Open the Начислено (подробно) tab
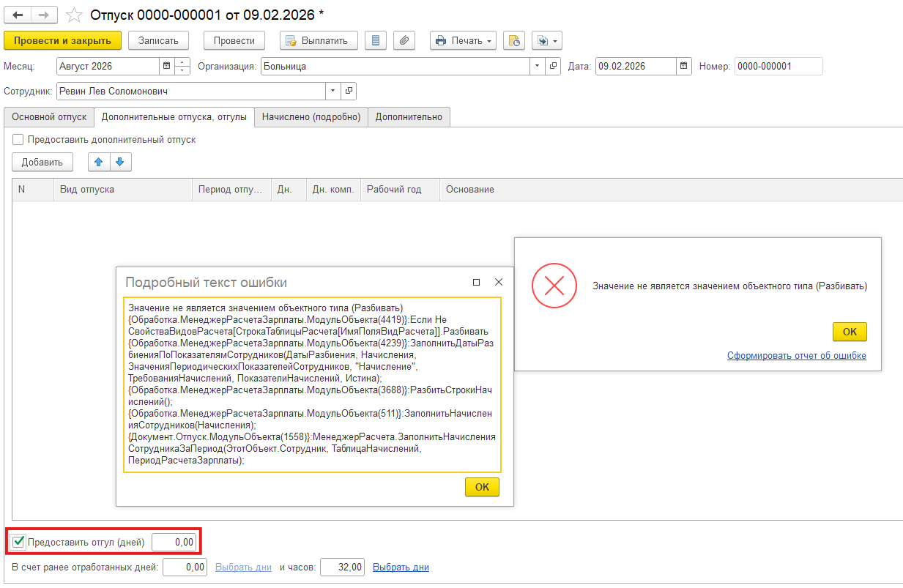903x588 pixels. pos(311,116)
